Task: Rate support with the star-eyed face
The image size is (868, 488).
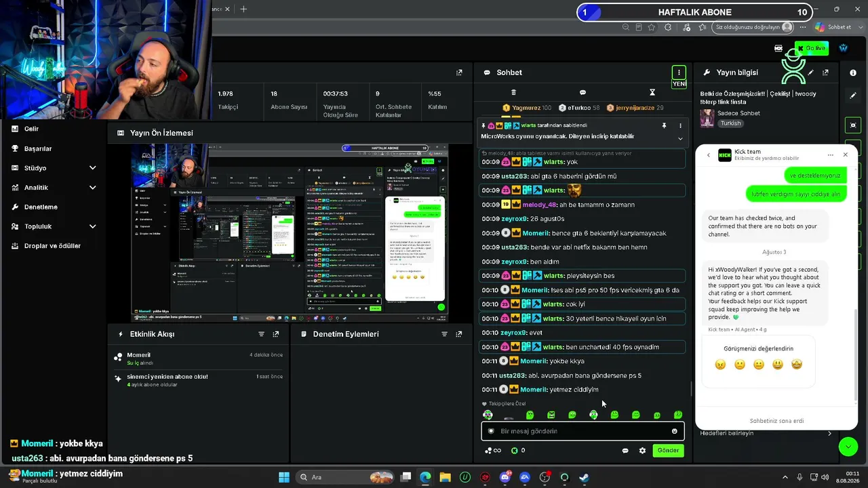Action: [x=797, y=365]
